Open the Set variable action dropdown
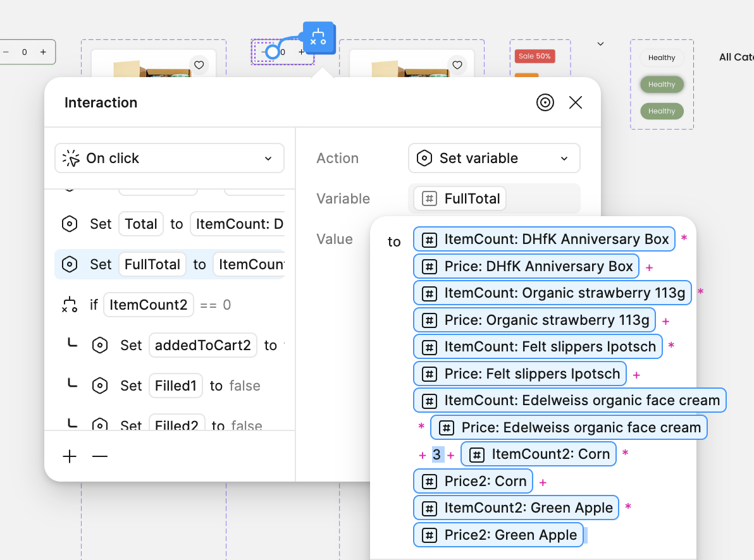 (x=494, y=158)
